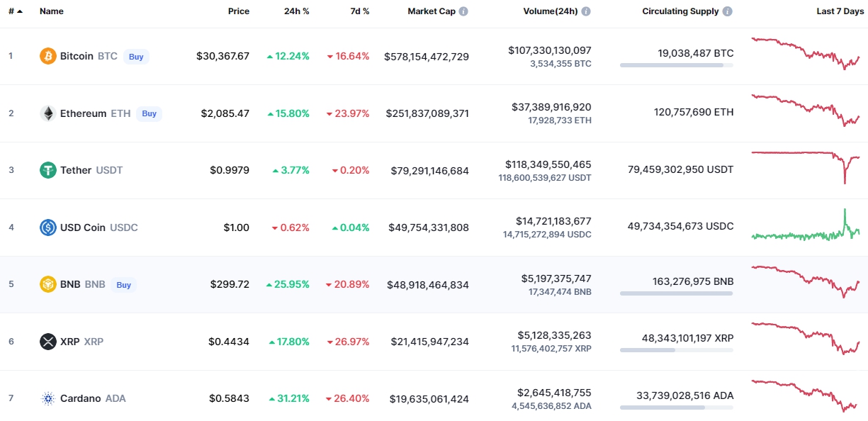The image size is (868, 421).
Task: Click XRP price $0.4434
Action: coord(229,342)
